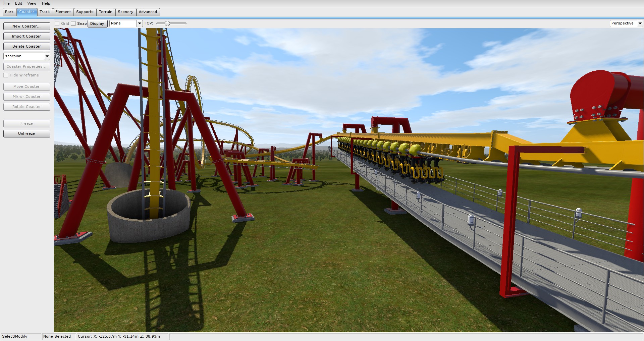Click Rotate Coaster
This screenshot has width=644, height=341.
coord(27,107)
